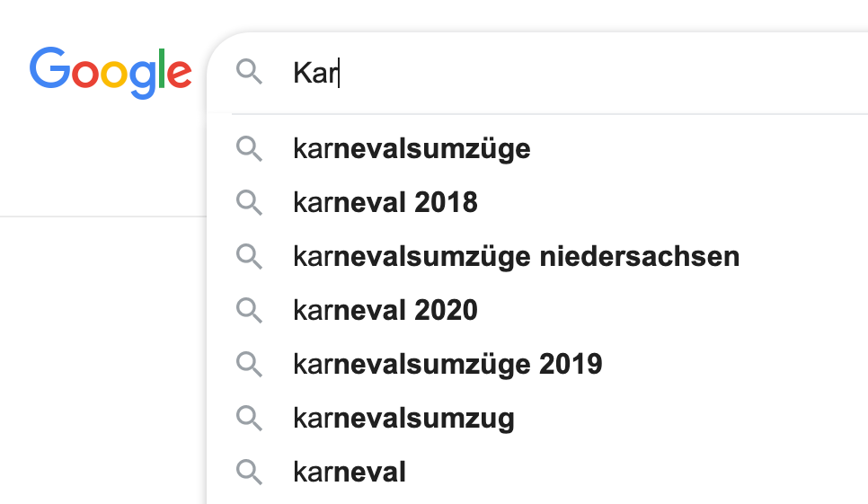Click the Google logo

tap(111, 73)
